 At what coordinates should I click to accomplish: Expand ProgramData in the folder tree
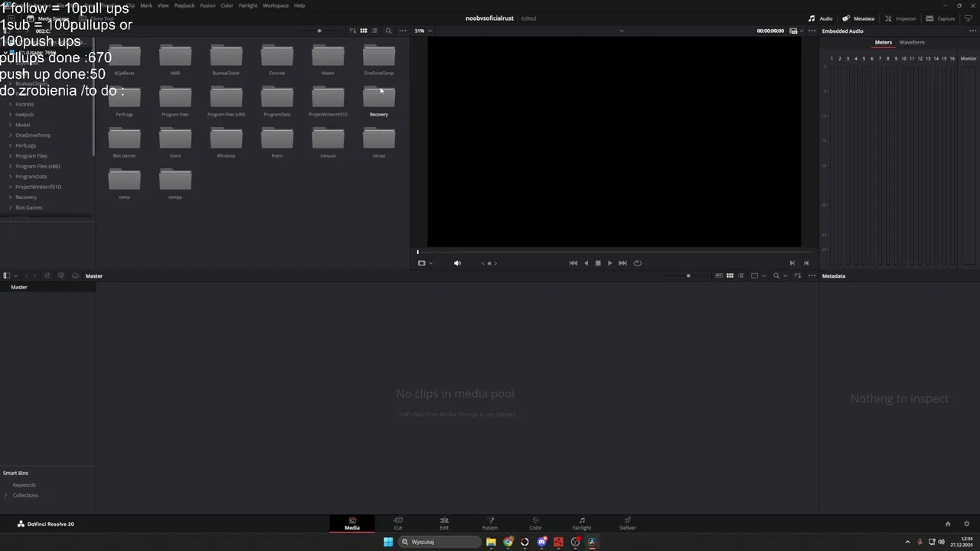point(10,176)
